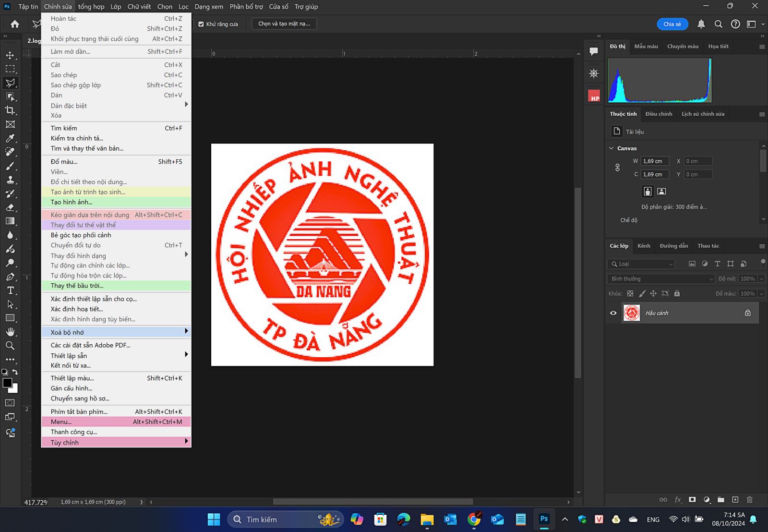Screen dimensions: 768x532
Task: Open the Bình thường blend mode dropdown
Action: click(x=661, y=279)
